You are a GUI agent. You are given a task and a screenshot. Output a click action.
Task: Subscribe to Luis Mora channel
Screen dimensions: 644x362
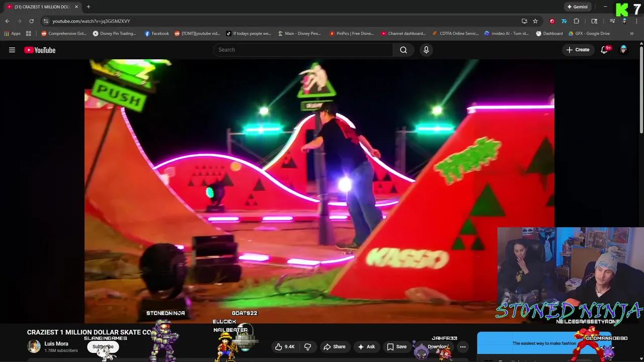click(103, 346)
